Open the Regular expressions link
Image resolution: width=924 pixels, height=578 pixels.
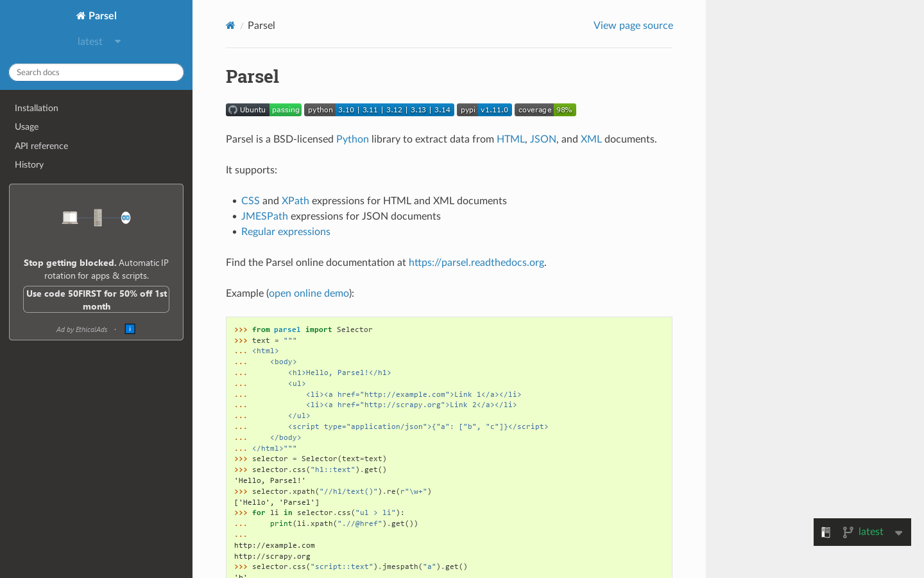(286, 231)
